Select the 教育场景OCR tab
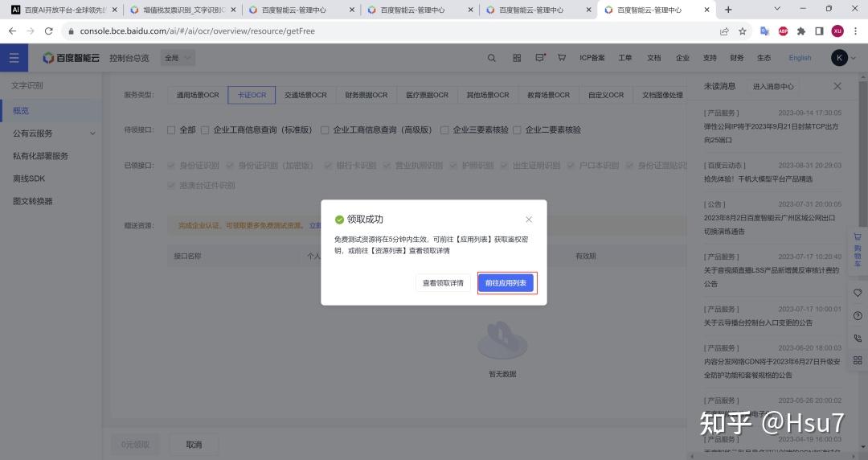This screenshot has width=868, height=460. pos(549,95)
